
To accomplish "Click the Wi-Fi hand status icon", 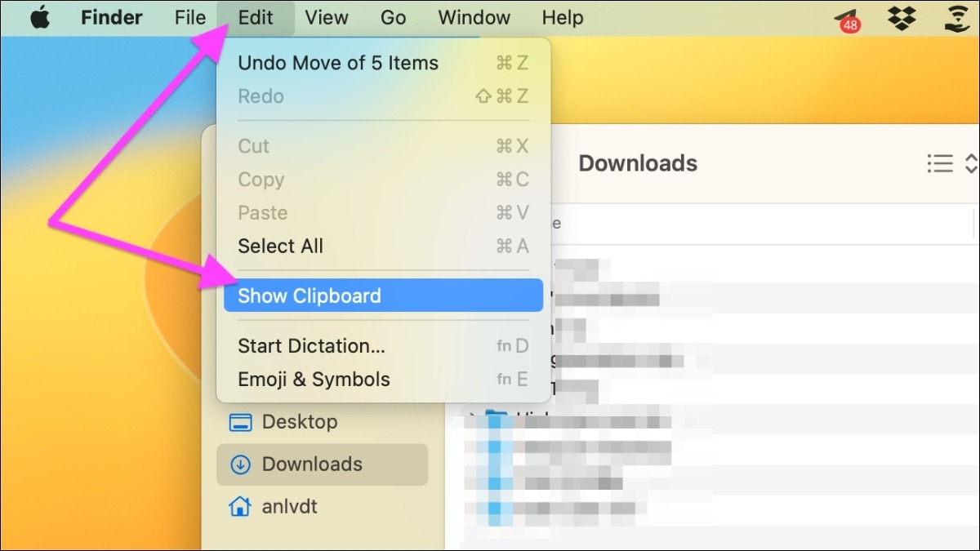I will (x=955, y=18).
